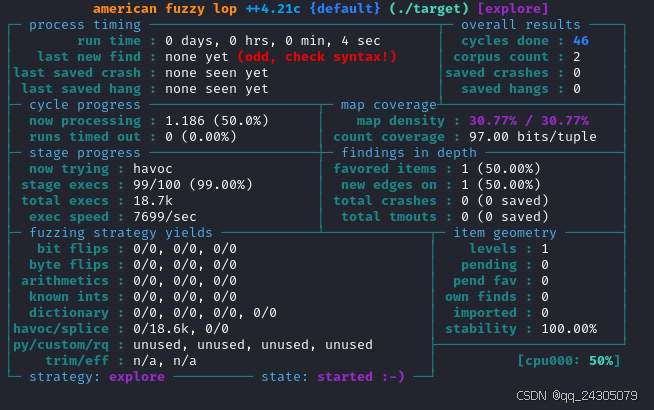The height and width of the screenshot is (410, 654).
Task: Click the 'cycle progress' section header
Action: pos(85,105)
